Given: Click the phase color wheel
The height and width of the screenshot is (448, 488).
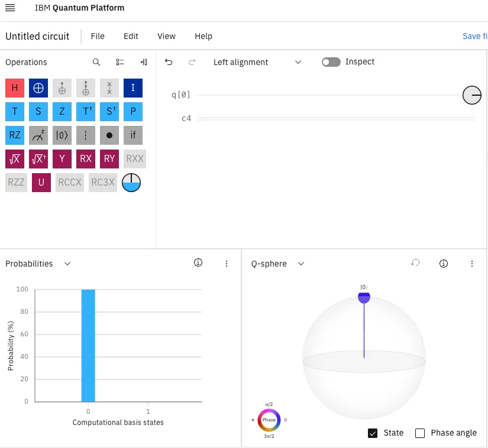Looking at the screenshot, I should (269, 420).
